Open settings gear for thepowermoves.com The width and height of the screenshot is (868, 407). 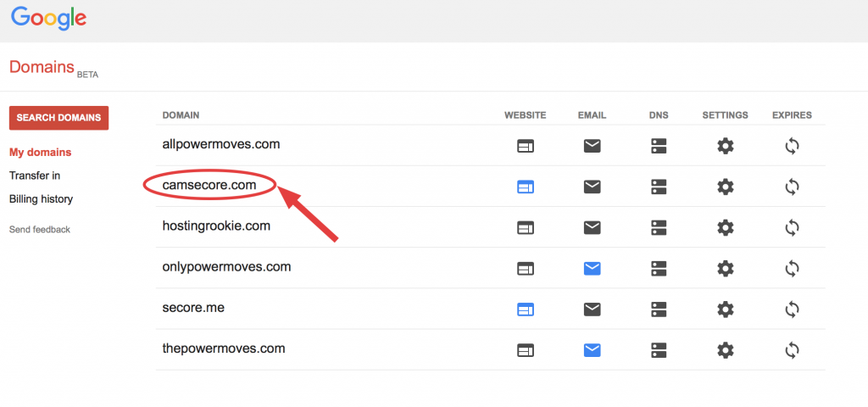(726, 350)
